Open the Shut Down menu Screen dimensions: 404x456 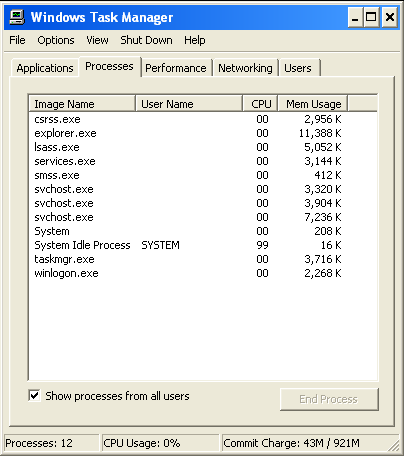coord(146,40)
